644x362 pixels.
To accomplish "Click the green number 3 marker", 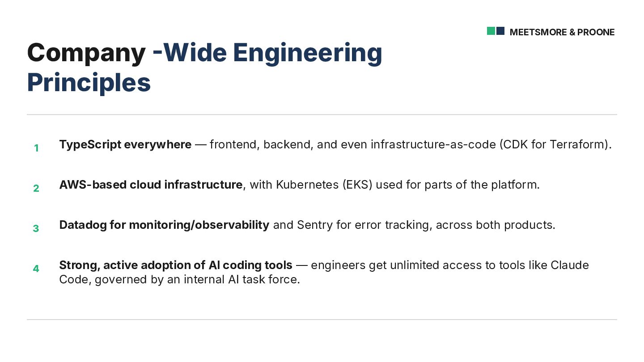I will click(x=36, y=228).
